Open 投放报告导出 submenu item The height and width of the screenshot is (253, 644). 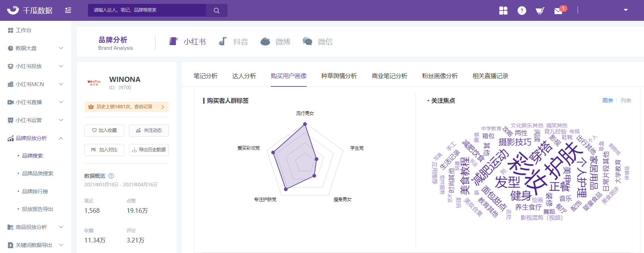pyautogui.click(x=37, y=209)
